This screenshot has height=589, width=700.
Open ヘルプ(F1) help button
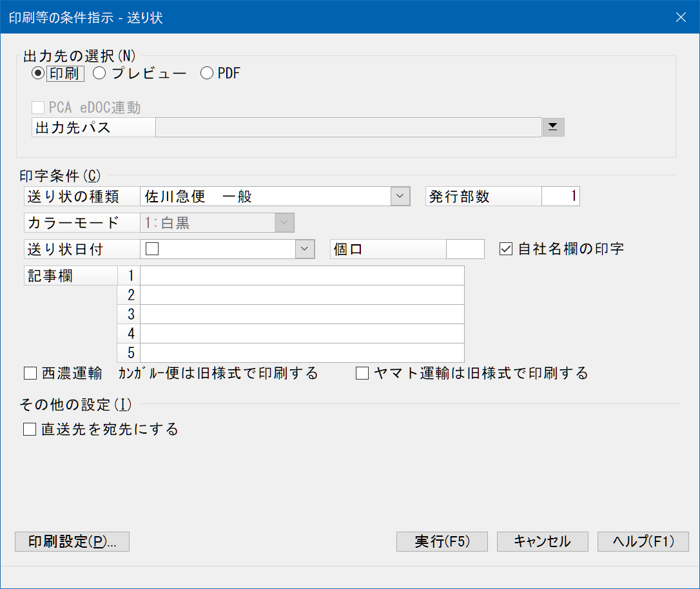click(643, 541)
